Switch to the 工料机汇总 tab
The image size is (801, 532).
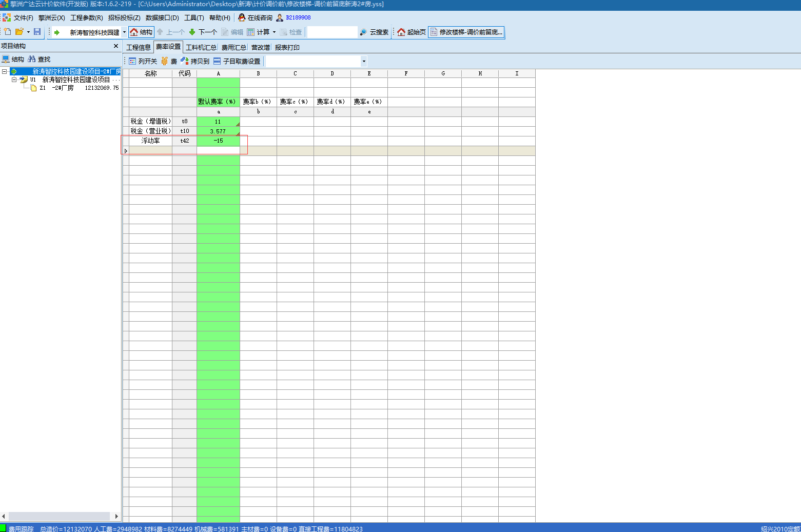[201, 47]
